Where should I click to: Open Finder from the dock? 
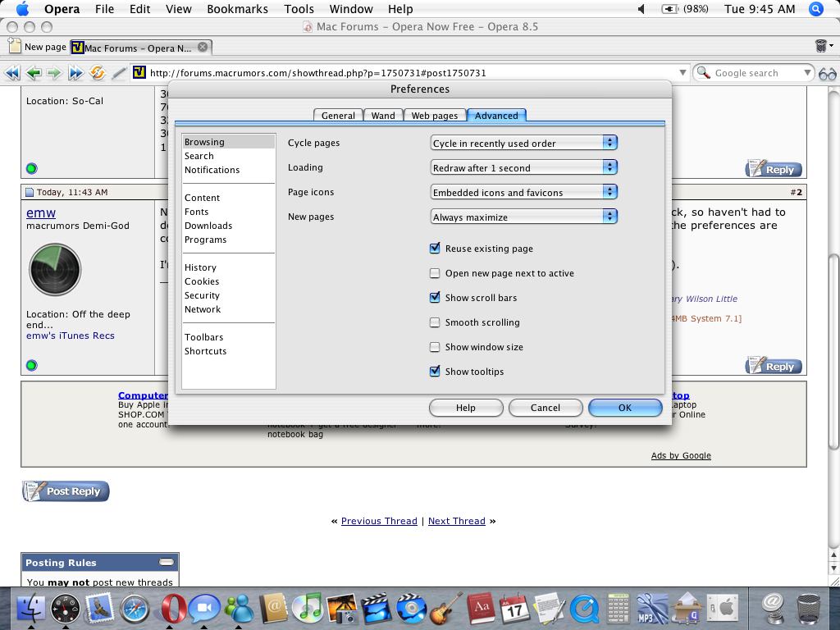(31, 609)
